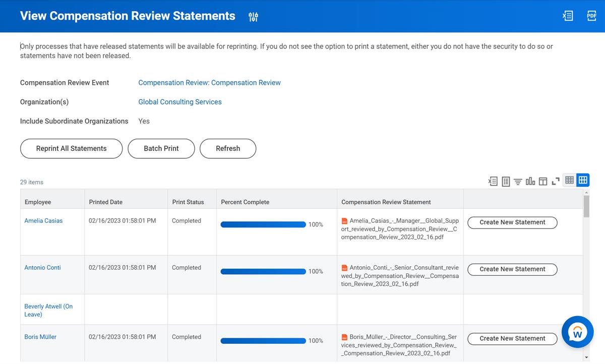This screenshot has height=364, width=605.
Task: Open Amelia Casias PDF statement icon
Action: click(x=344, y=221)
